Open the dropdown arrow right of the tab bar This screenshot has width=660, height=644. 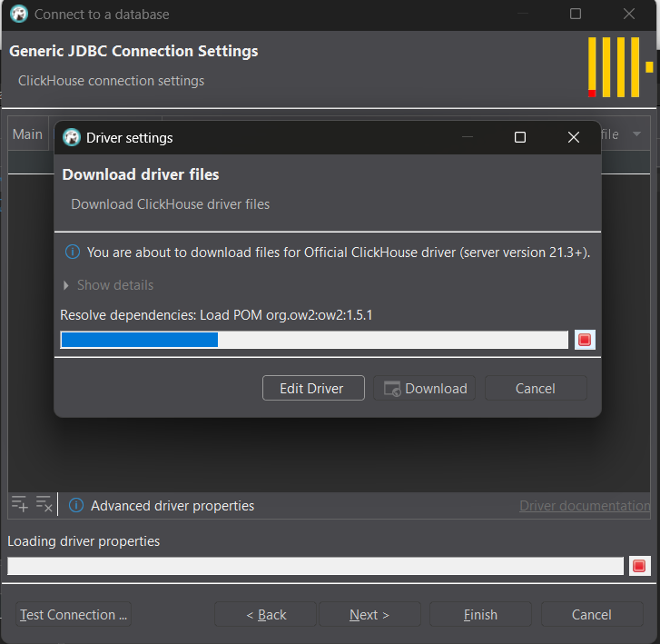636,134
